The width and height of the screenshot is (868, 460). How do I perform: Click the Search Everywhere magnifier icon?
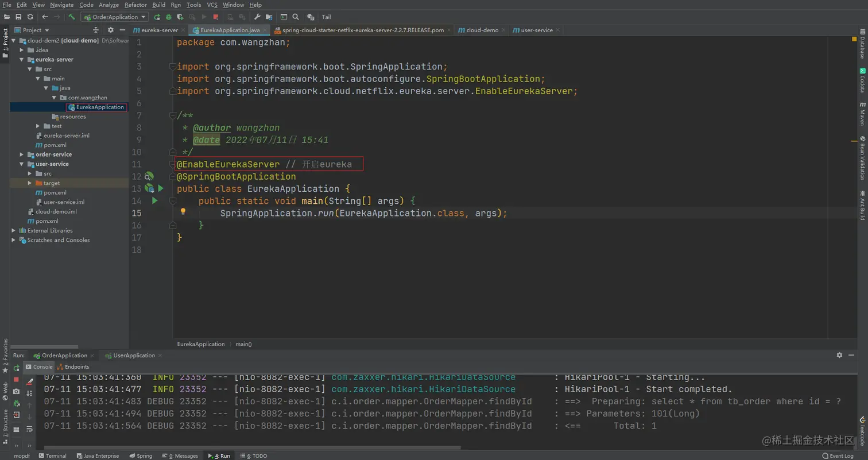(295, 17)
